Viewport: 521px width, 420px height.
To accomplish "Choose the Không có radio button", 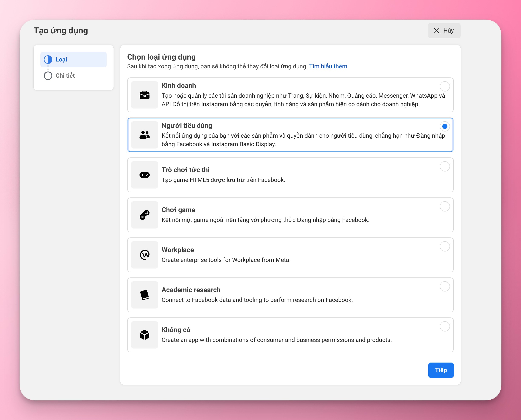I will (x=444, y=326).
